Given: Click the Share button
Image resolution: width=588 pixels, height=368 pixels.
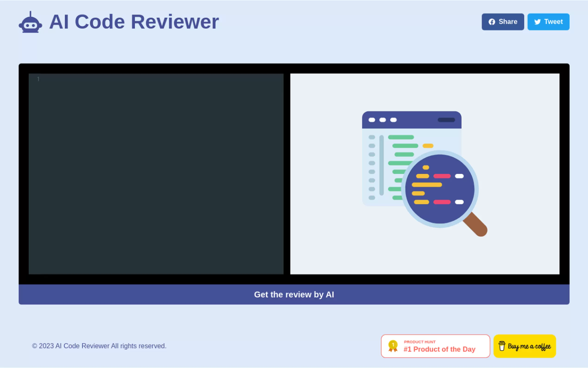Looking at the screenshot, I should pyautogui.click(x=503, y=22).
